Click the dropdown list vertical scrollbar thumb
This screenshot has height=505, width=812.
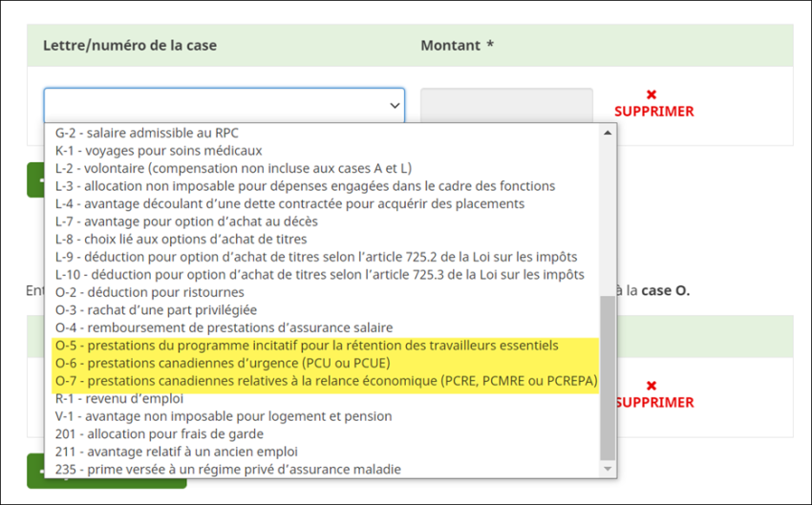coord(608,377)
